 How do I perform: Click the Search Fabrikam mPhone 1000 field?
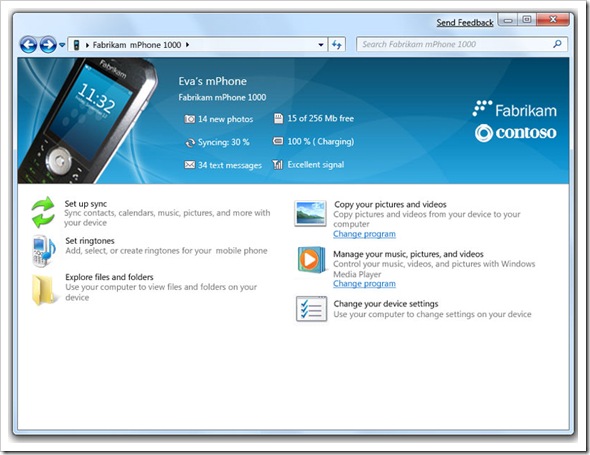coord(462,44)
